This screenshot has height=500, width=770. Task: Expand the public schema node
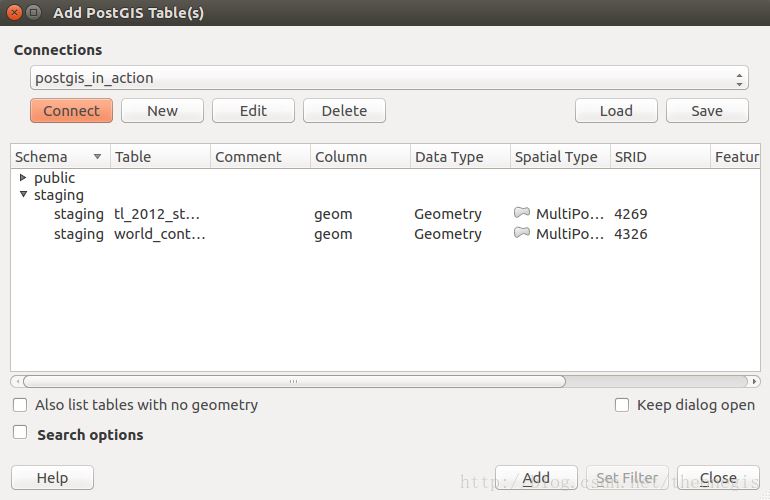click(23, 177)
